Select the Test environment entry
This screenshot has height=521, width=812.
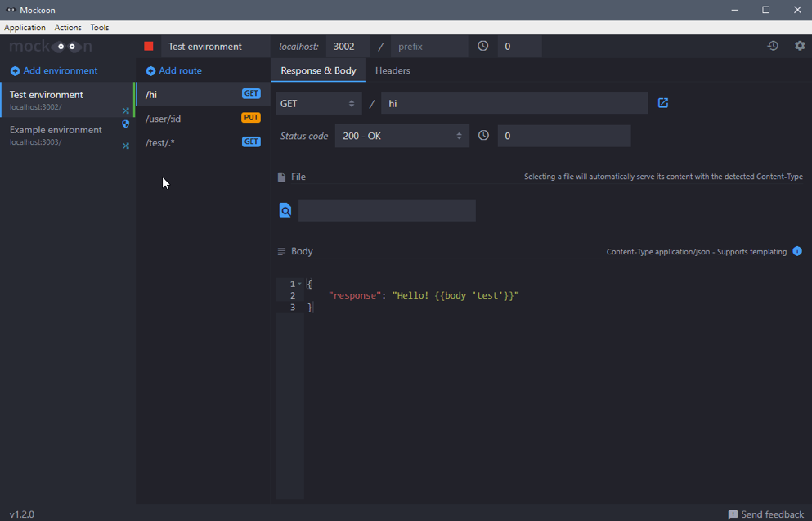click(x=67, y=100)
